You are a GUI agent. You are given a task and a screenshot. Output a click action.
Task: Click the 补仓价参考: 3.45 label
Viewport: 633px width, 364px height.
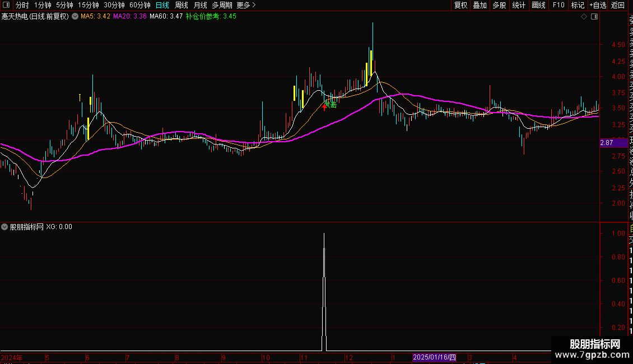(211, 17)
